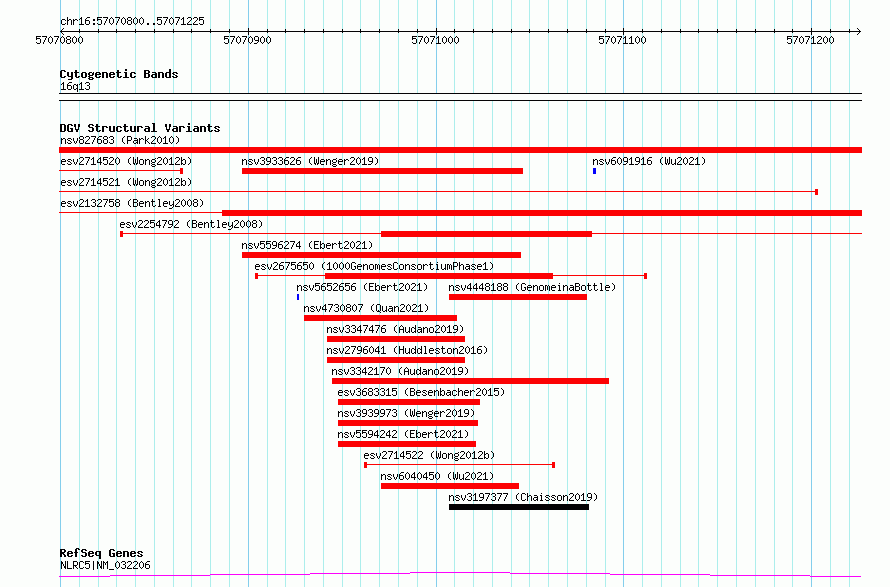Click the esv2254792 (Bentley2008) label

[x=191, y=224]
